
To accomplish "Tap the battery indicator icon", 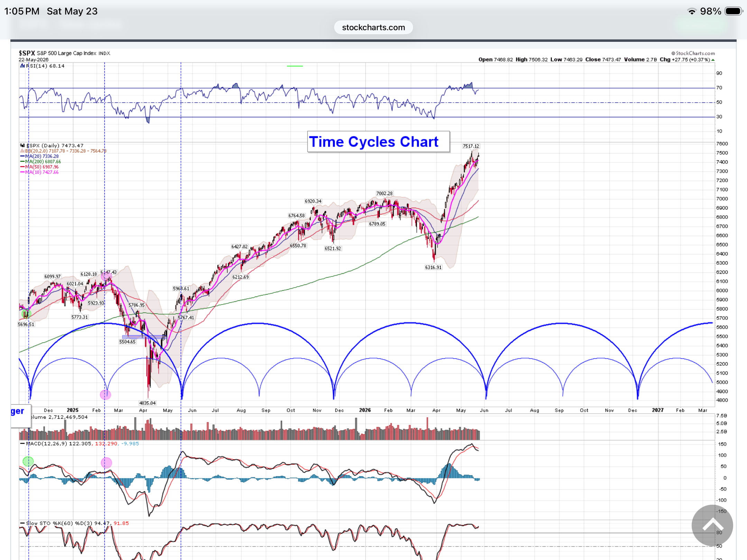I will (x=734, y=11).
